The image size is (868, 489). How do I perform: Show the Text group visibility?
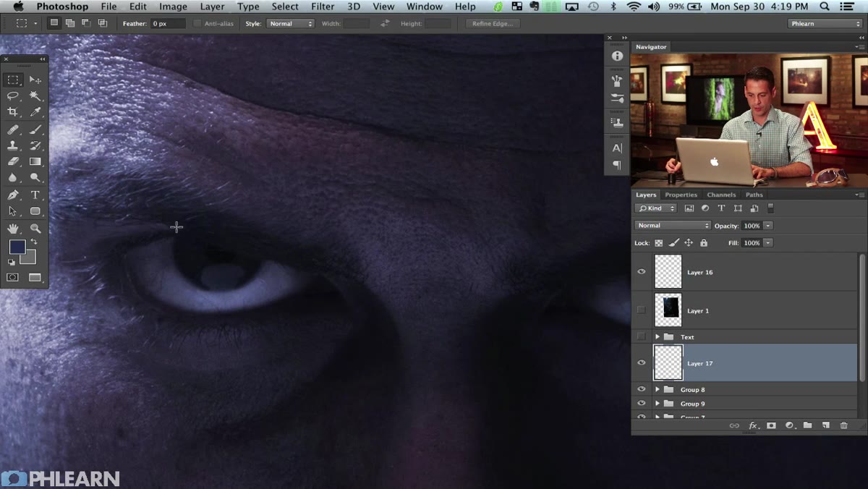click(x=641, y=337)
